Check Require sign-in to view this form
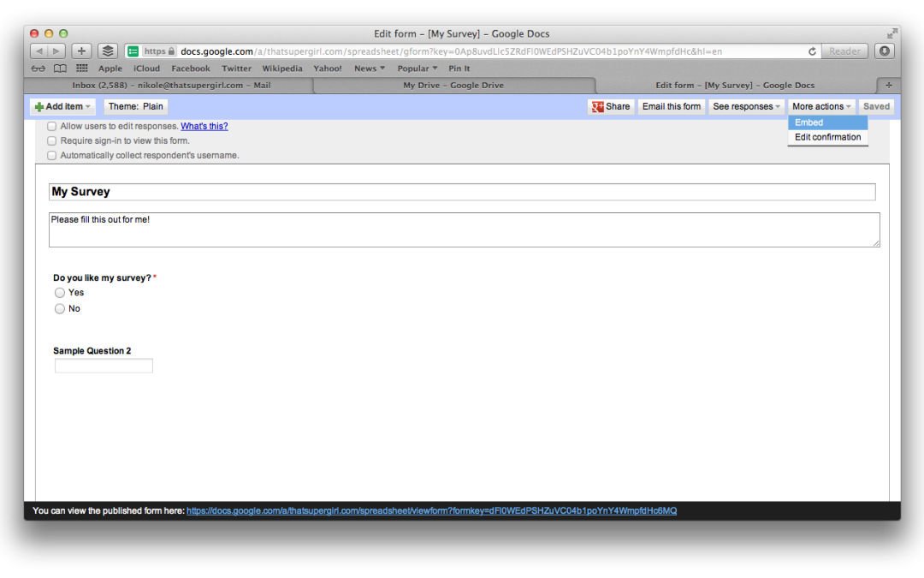The height and width of the screenshot is (578, 924). [x=52, y=141]
